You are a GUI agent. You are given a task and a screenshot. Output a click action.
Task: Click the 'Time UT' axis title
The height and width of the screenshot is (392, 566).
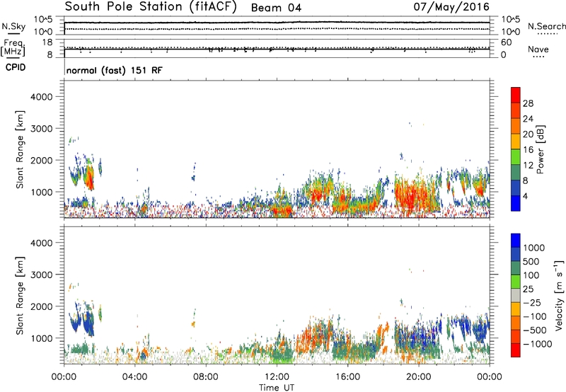point(277,388)
